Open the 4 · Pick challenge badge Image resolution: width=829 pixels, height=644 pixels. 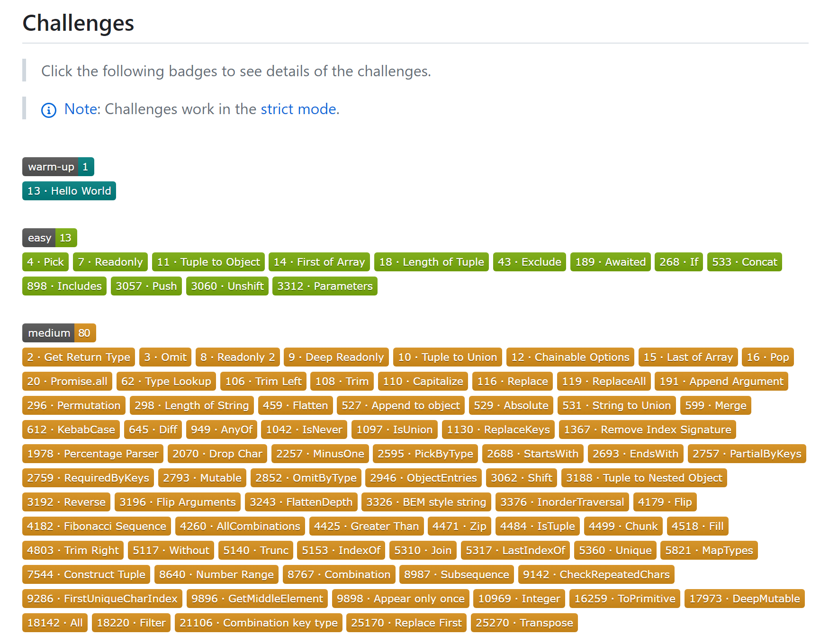pos(45,262)
